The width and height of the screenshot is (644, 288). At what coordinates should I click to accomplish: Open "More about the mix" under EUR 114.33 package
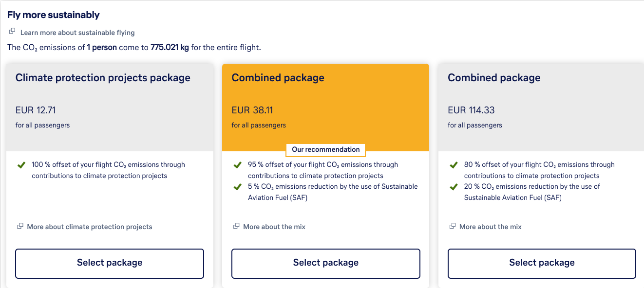point(490,227)
